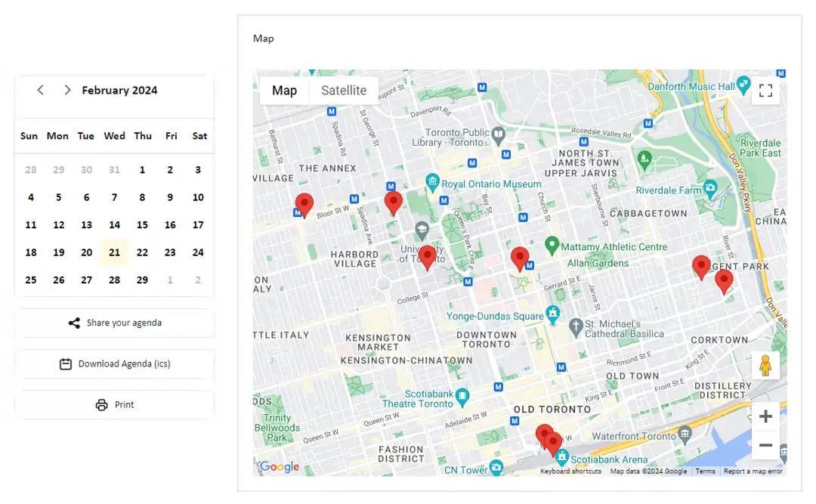Toggle fullscreen map view

pyautogui.click(x=765, y=91)
